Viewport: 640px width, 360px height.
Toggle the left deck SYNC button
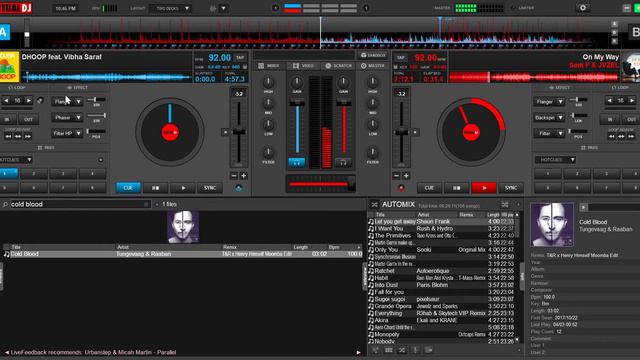210,188
